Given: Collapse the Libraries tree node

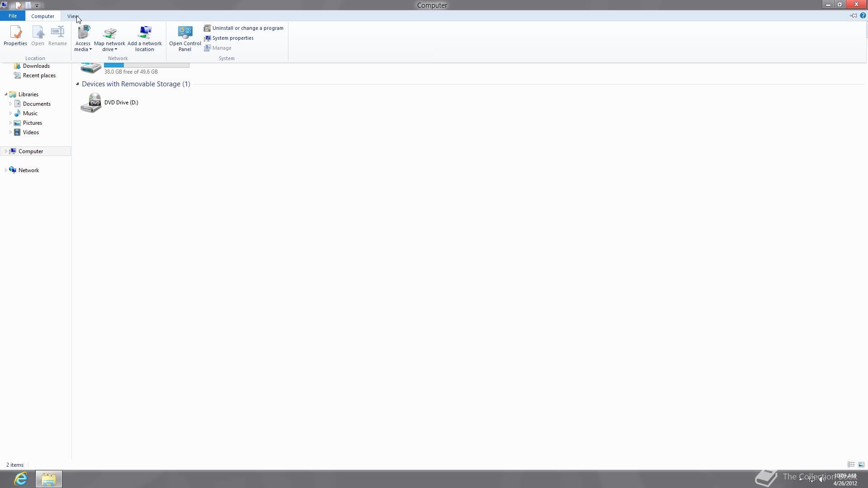Looking at the screenshot, I should tap(6, 94).
